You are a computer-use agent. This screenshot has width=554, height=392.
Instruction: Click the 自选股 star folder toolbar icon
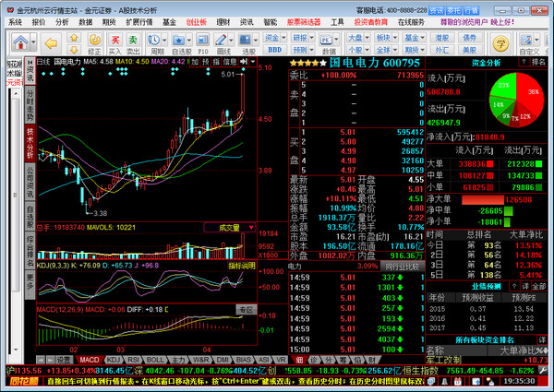click(178, 40)
